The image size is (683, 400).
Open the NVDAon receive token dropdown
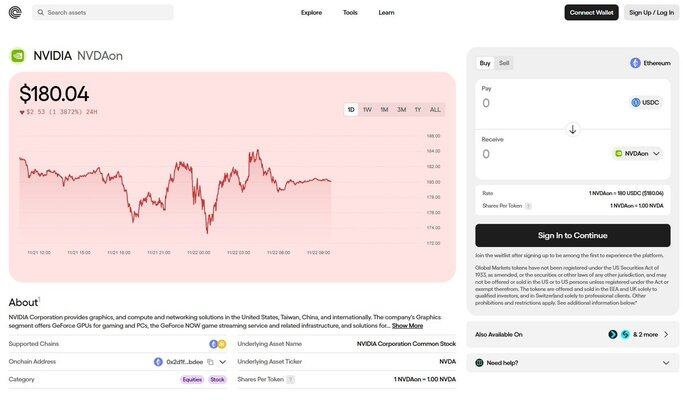tap(637, 154)
